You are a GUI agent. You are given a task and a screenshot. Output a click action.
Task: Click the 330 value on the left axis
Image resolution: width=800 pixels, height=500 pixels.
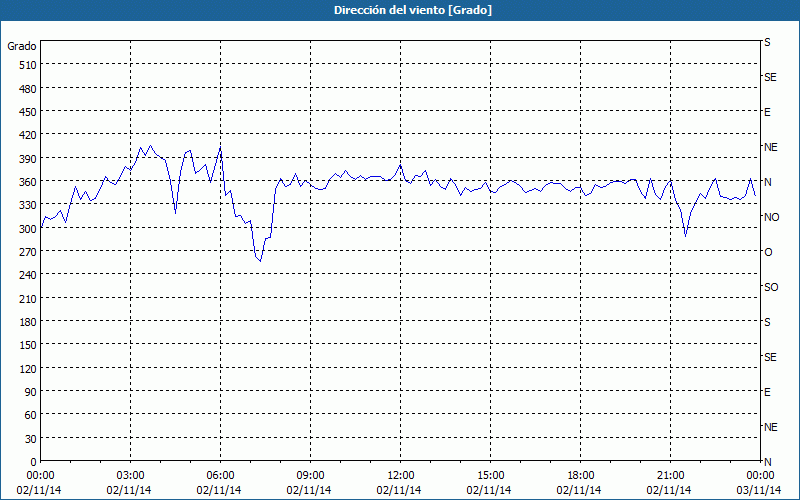(x=28, y=205)
